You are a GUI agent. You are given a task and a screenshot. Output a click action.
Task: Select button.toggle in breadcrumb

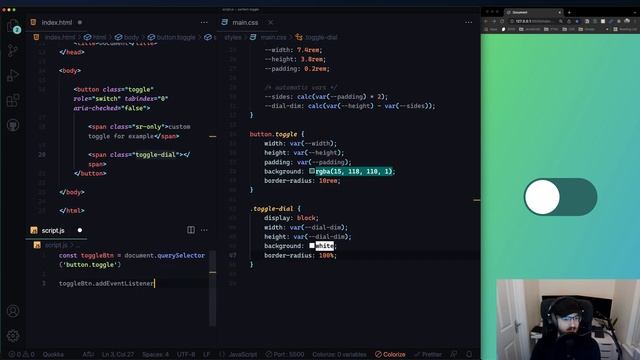click(171, 37)
